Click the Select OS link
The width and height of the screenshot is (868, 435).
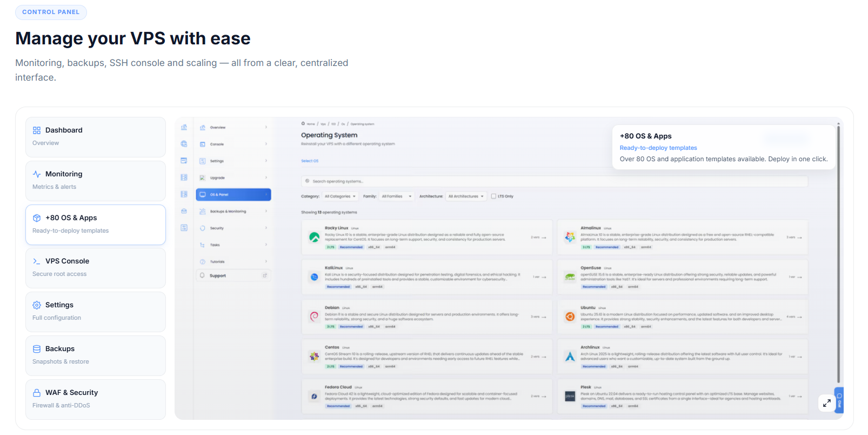310,161
